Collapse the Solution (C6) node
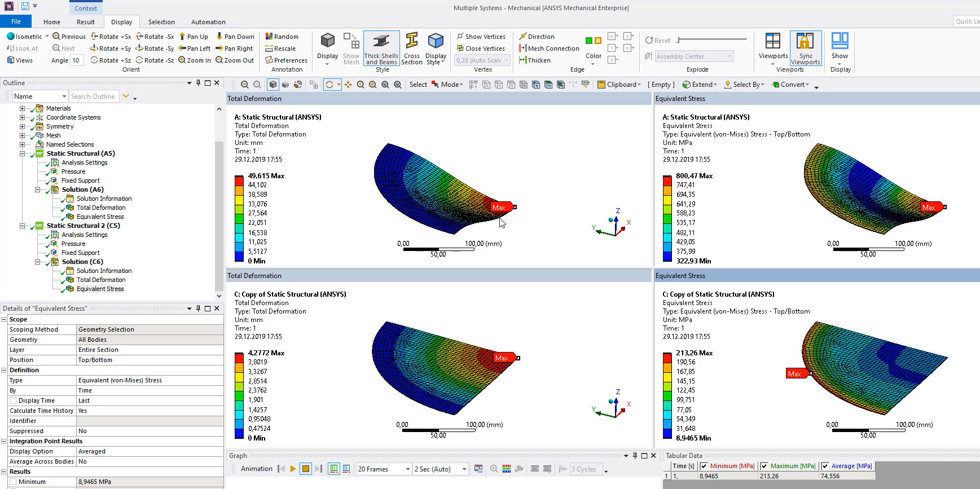Image resolution: width=980 pixels, height=489 pixels. (38, 262)
